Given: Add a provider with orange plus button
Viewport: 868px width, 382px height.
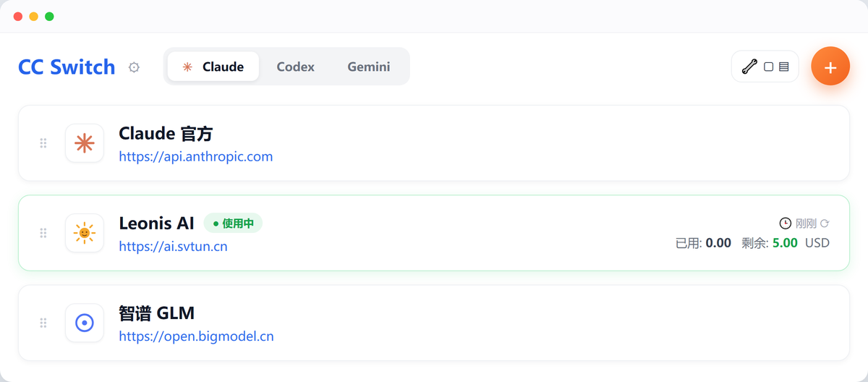Looking at the screenshot, I should click(830, 67).
